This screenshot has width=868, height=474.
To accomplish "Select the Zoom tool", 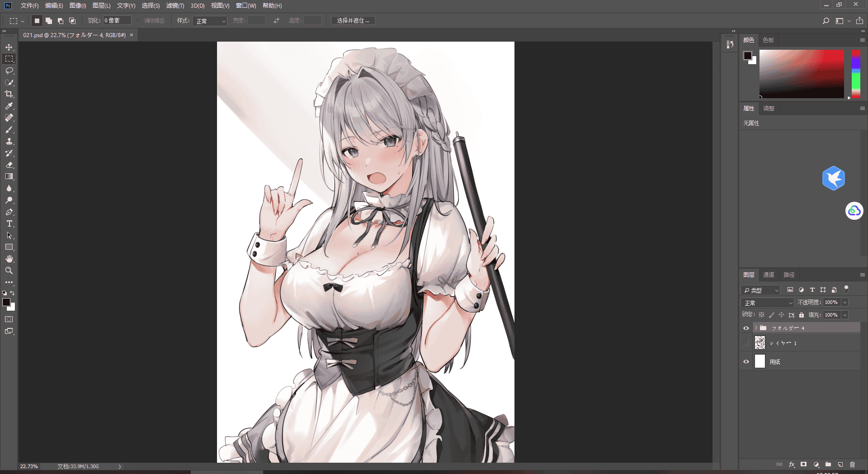I will click(x=9, y=270).
